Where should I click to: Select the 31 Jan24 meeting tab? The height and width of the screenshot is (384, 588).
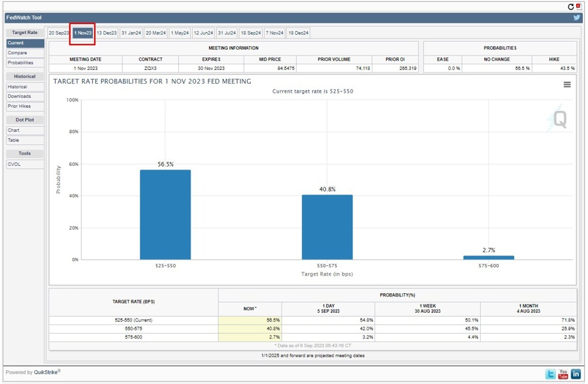click(131, 33)
